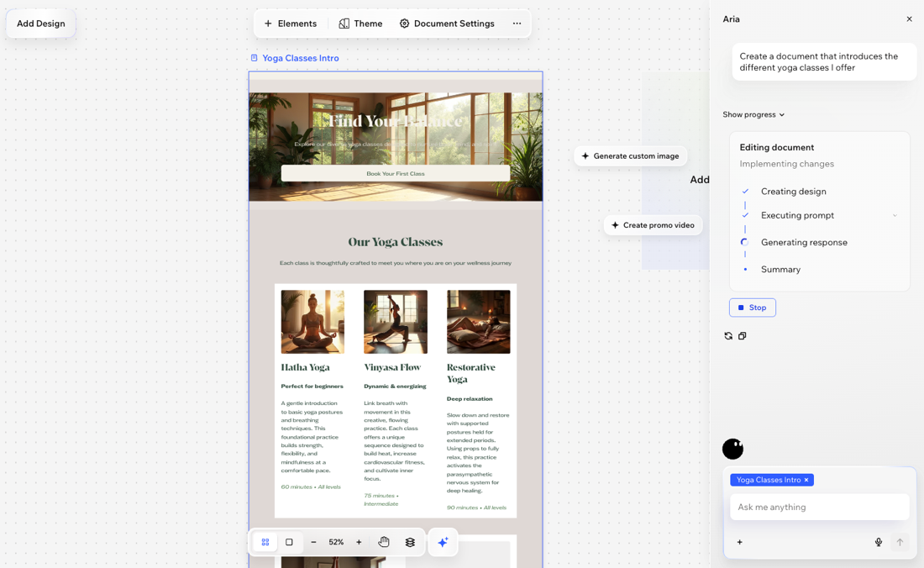Click the copy response icon
Image resolution: width=924 pixels, height=568 pixels.
(x=743, y=336)
